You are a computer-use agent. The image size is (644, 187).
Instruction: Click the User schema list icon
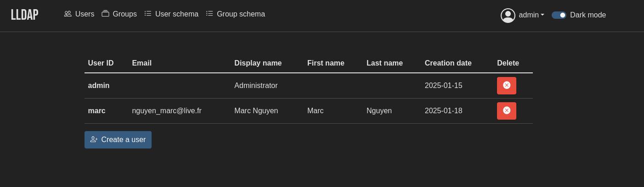[x=148, y=14]
